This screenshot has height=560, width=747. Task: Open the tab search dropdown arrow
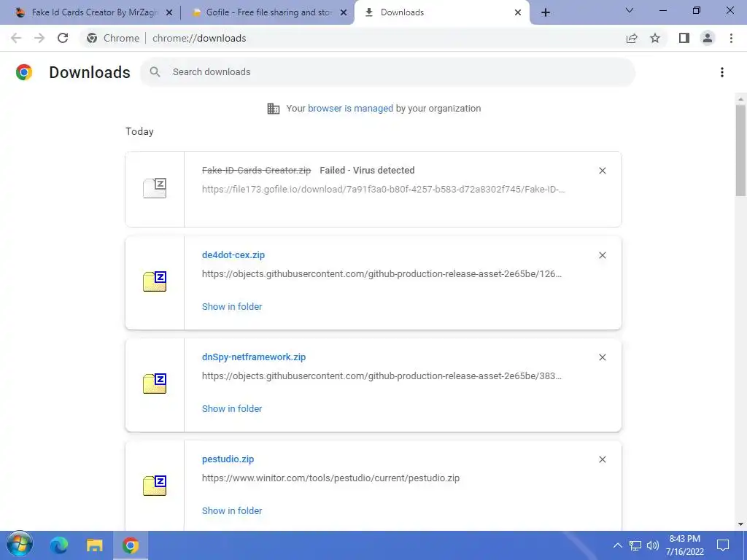[630, 10]
